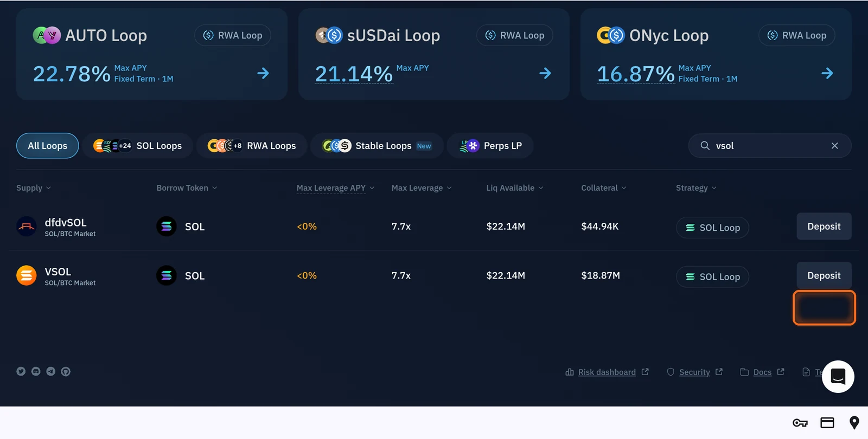Screen dimensions: 868x439
Task: Open the Discord social link
Action: [36, 371]
